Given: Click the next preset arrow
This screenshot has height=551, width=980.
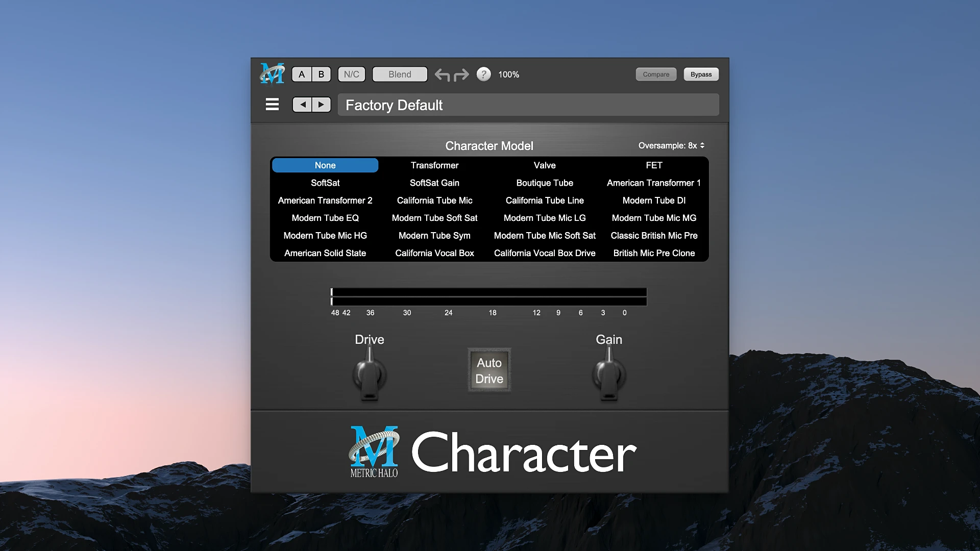Looking at the screenshot, I should pyautogui.click(x=321, y=104).
